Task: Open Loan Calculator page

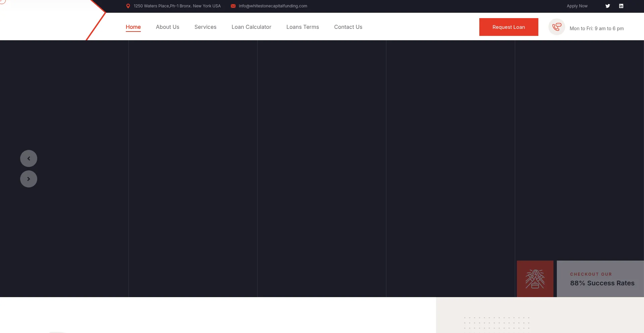Action: (x=251, y=27)
